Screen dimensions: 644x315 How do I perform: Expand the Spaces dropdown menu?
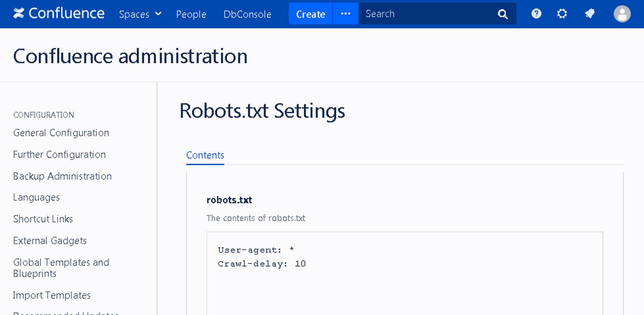click(x=140, y=14)
